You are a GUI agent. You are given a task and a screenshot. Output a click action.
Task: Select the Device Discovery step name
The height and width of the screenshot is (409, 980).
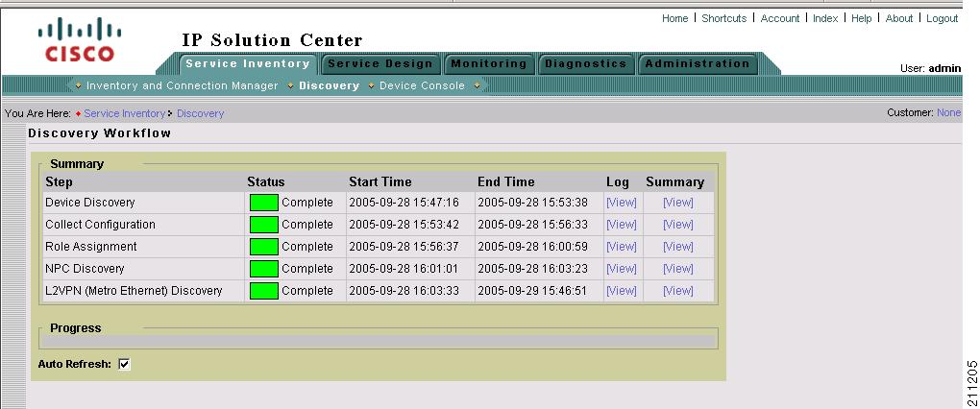(90, 203)
